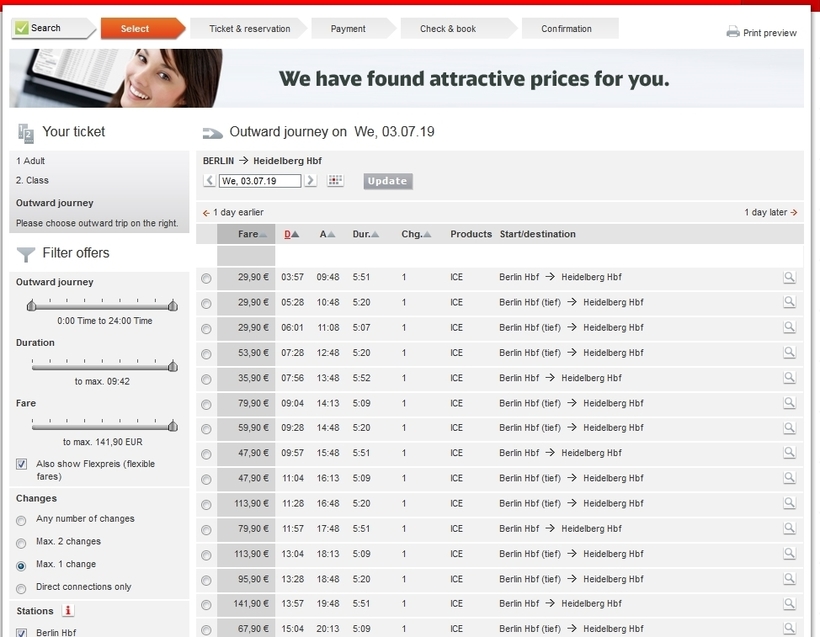
Task: Go to previous date with left arrow
Action: pos(209,180)
